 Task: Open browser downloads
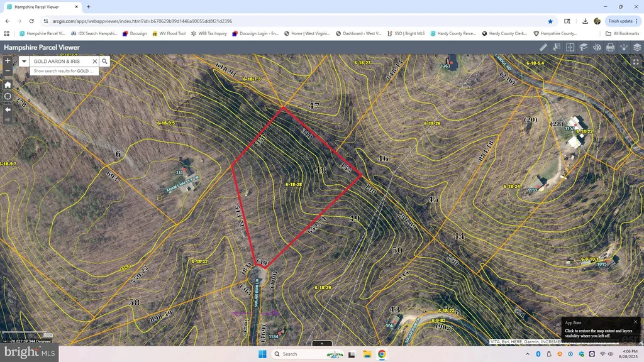585,21
